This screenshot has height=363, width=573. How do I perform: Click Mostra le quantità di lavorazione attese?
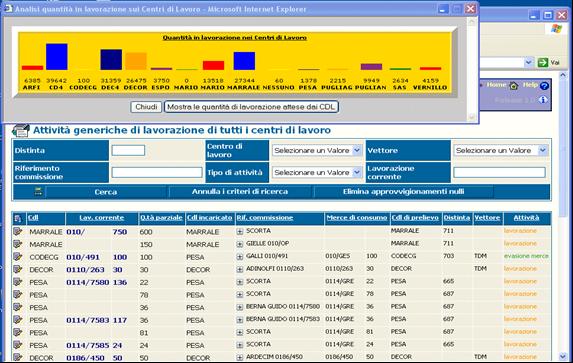251,107
